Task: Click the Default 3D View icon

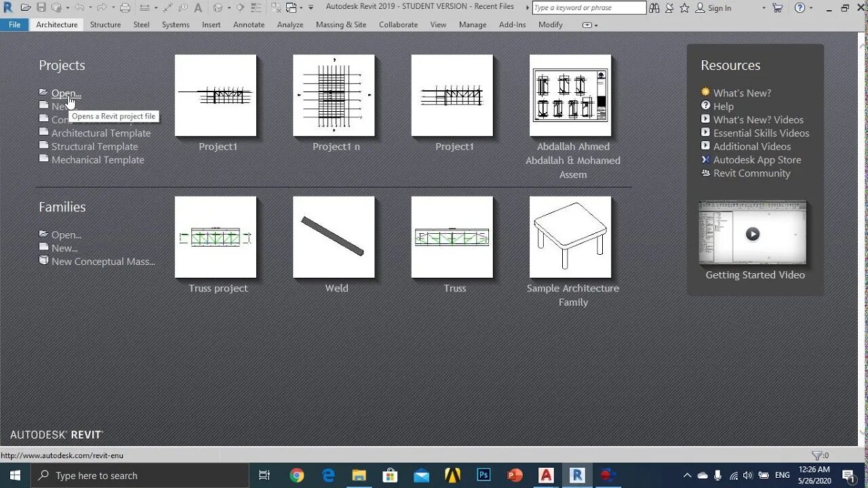Action: [218, 7]
